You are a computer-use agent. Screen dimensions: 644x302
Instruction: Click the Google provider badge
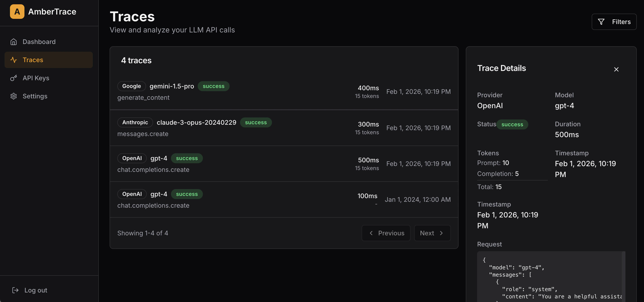pos(132,86)
